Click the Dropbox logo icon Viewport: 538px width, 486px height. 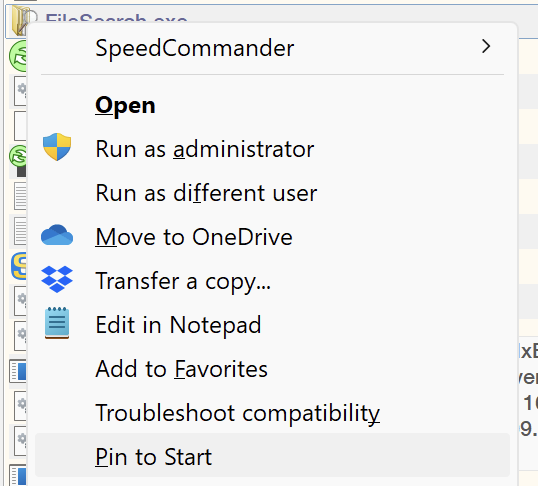coord(57,279)
